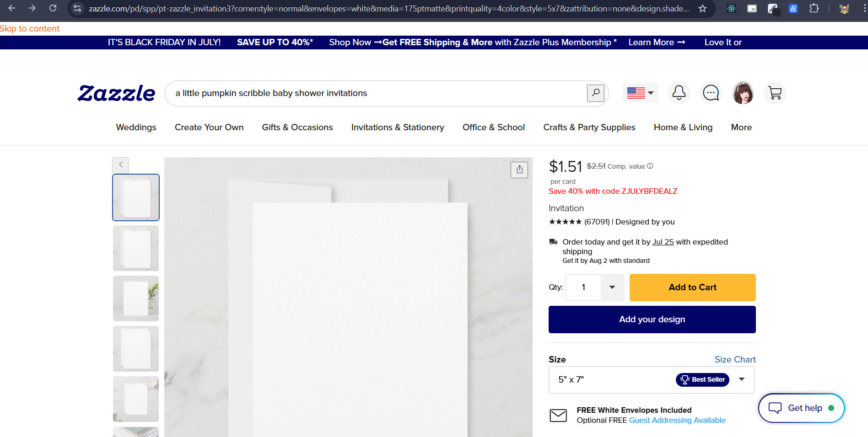Select the fourth product thumbnail
This screenshot has width=868, height=437.
[136, 349]
